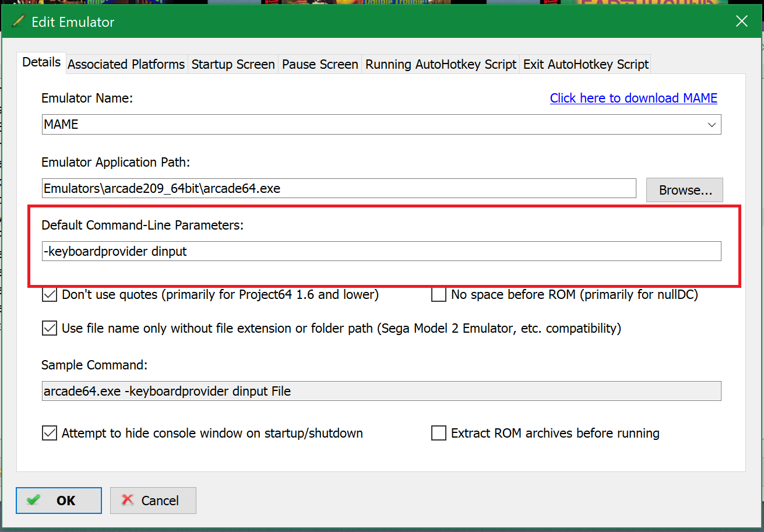Click the 'Emulator Name:' label
This screenshot has width=764, height=532.
point(87,98)
